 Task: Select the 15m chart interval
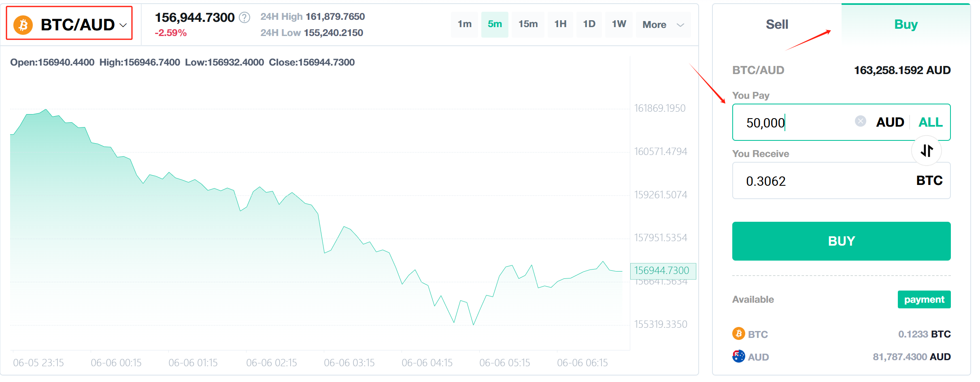tap(528, 24)
